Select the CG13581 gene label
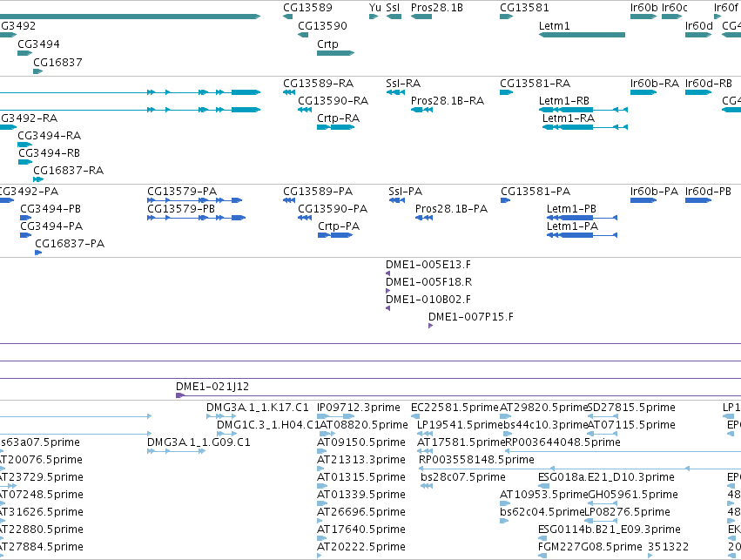This screenshot has width=741, height=560. pos(524,8)
